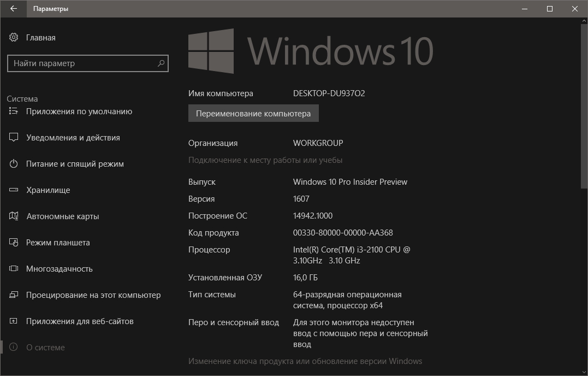Click the Приложения для веб-сайтов icon
This screenshot has width=588, height=376.
14,321
